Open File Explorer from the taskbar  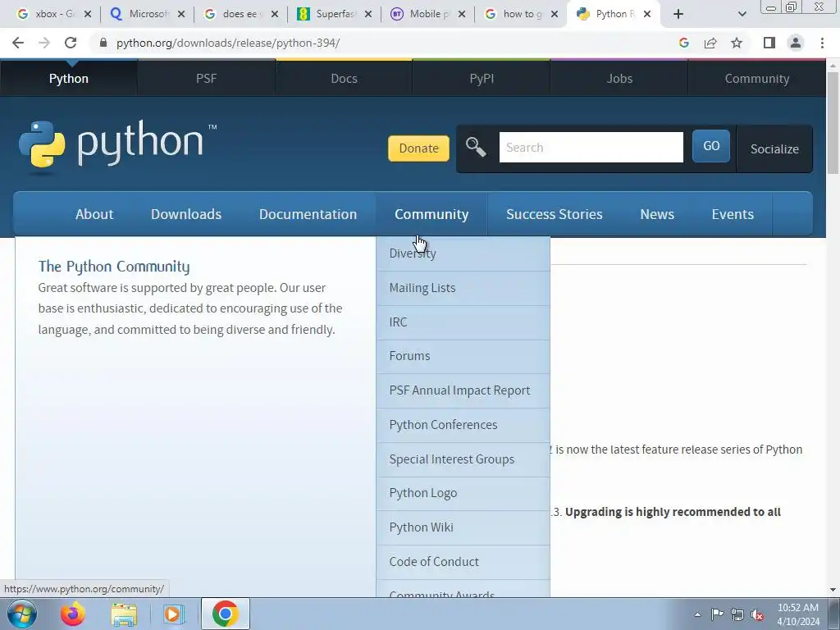124,614
